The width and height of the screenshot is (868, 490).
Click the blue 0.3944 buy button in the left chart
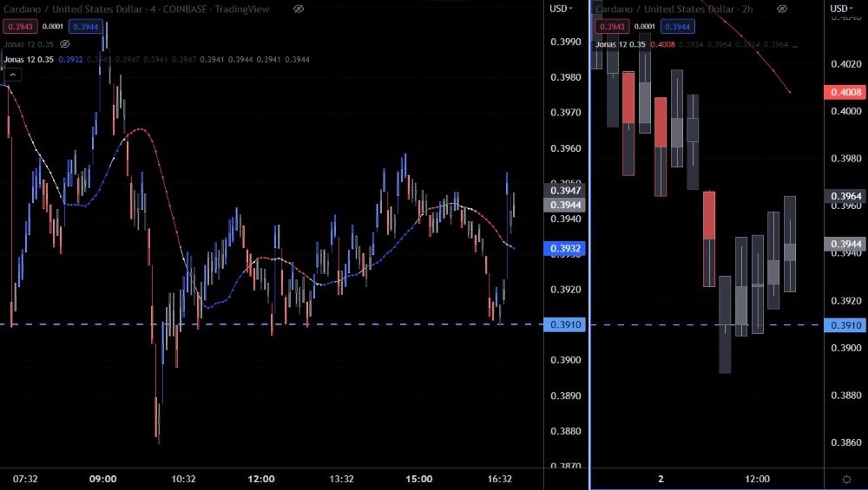pos(85,27)
